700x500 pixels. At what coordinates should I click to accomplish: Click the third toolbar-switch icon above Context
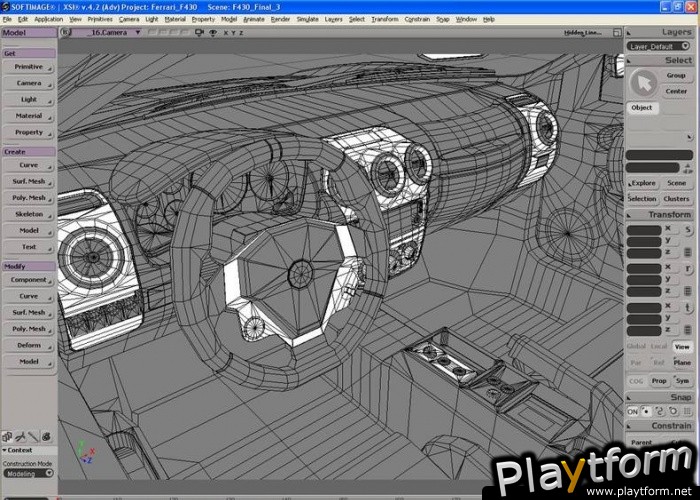coord(33,437)
